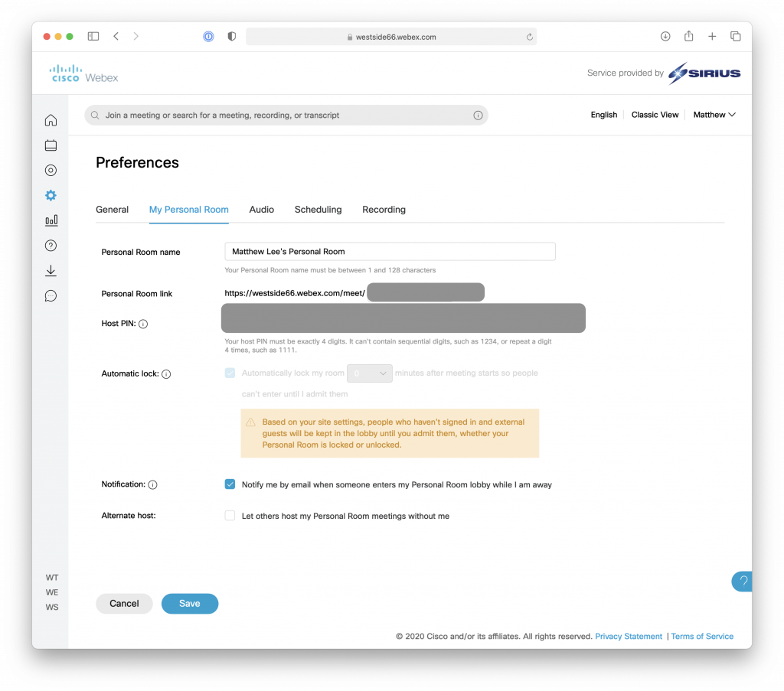Click the search info icon
The height and width of the screenshot is (691, 784).
tap(478, 116)
